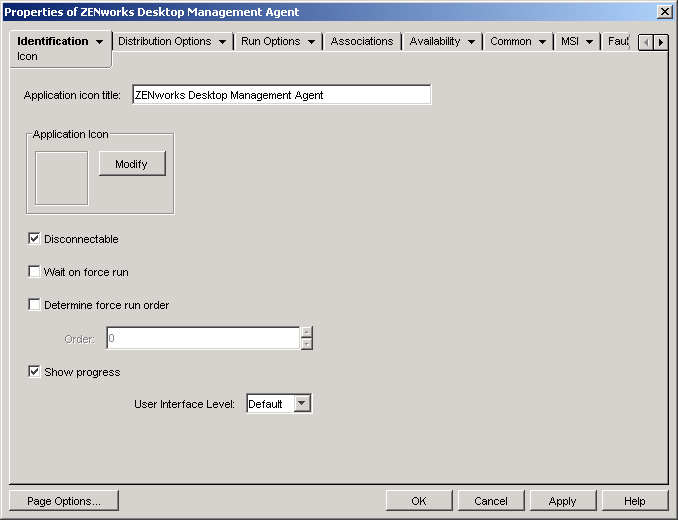Expand the Distribution Options tab menu
Screen dimensions: 678x520
click(x=222, y=42)
